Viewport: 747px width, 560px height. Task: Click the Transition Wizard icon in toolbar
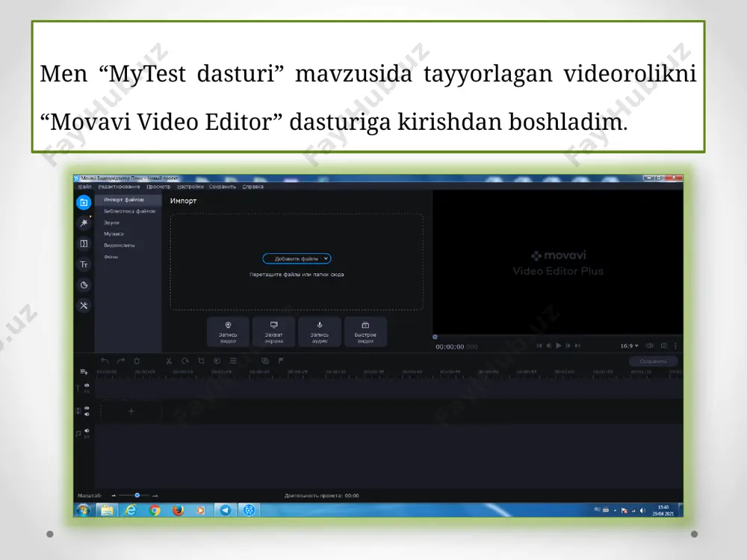pyautogui.click(x=265, y=361)
